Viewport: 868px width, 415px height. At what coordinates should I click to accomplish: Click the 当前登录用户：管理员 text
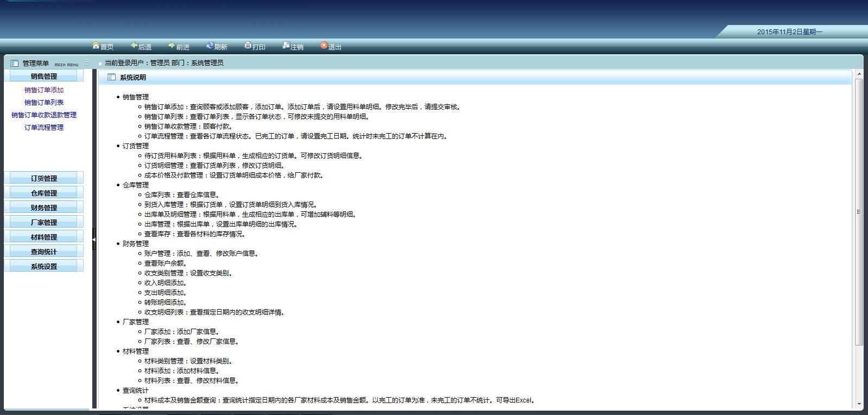click(x=137, y=63)
